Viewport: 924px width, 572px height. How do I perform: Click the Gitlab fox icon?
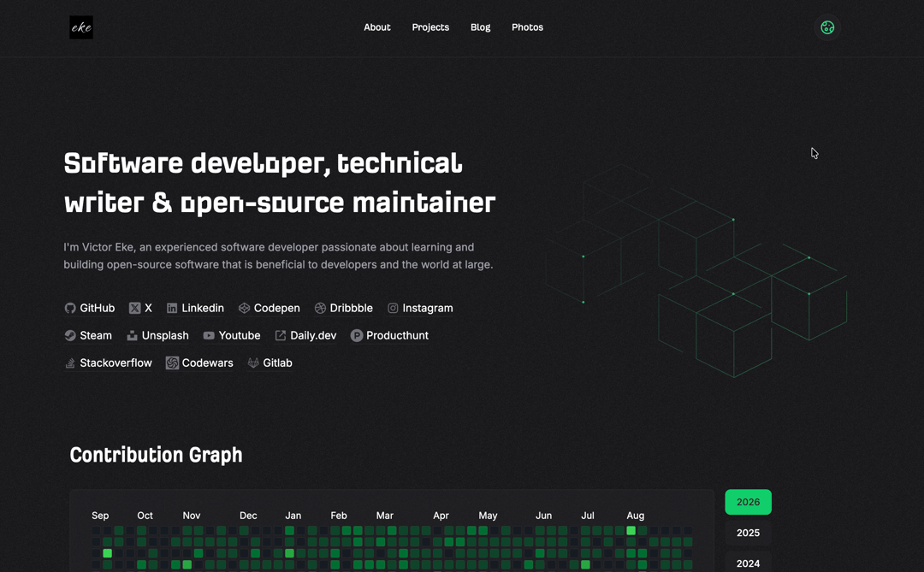tap(253, 363)
